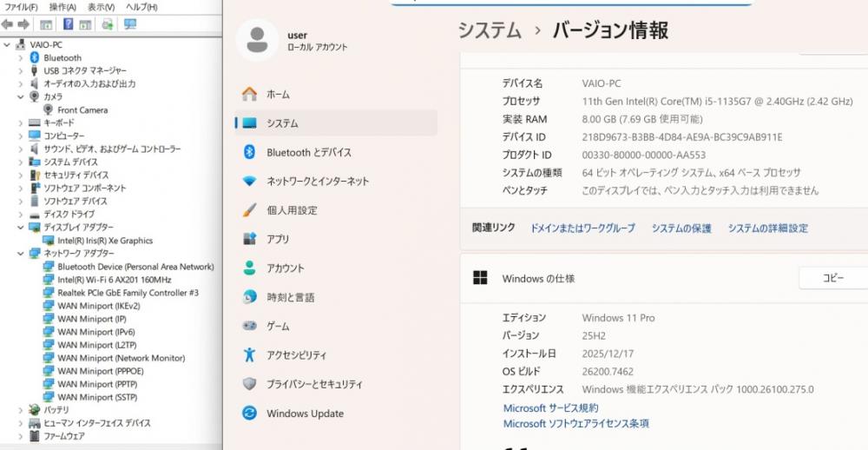The image size is (868, 450).
Task: Open the 操作(A) menu in Device Manager
Action: coord(62,7)
